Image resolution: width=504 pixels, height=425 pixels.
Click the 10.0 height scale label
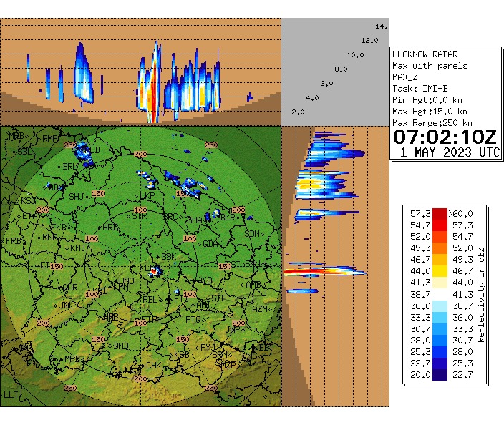[x=355, y=55]
